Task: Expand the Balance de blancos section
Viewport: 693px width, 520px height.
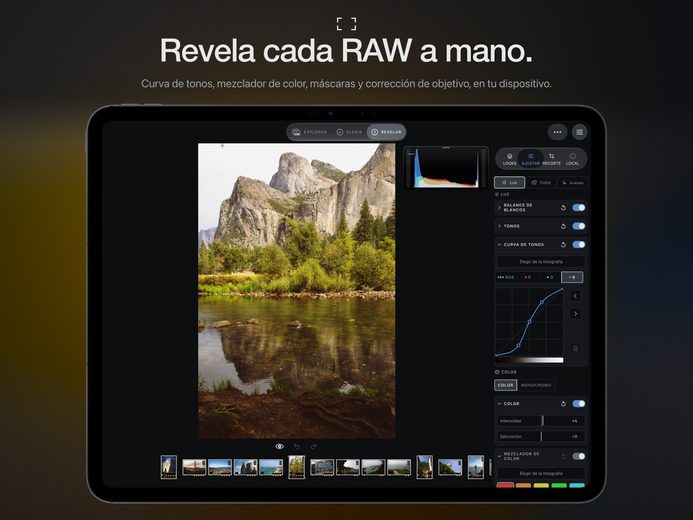Action: [x=499, y=208]
